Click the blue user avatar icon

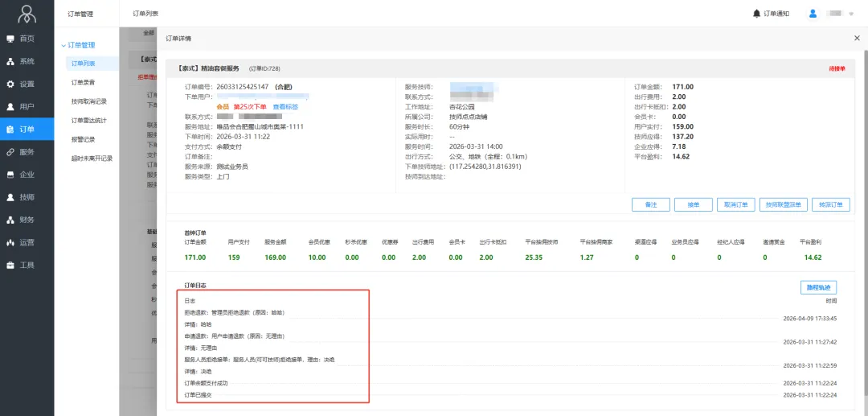[x=813, y=14]
